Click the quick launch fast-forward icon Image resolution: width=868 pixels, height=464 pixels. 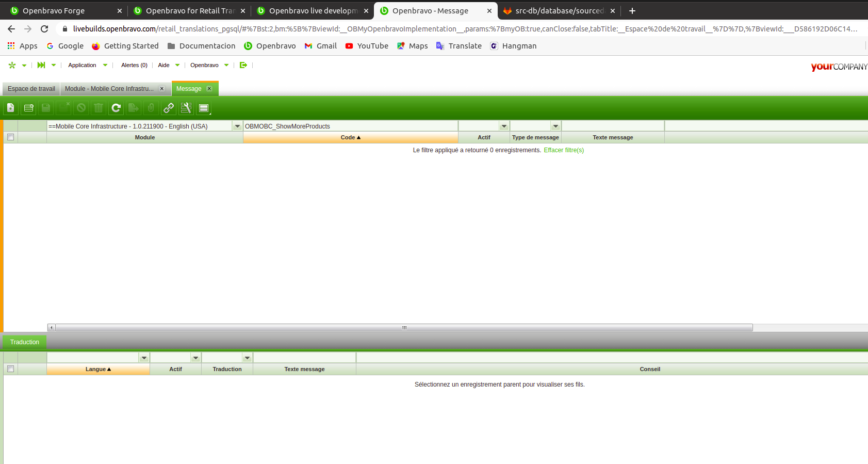point(41,65)
